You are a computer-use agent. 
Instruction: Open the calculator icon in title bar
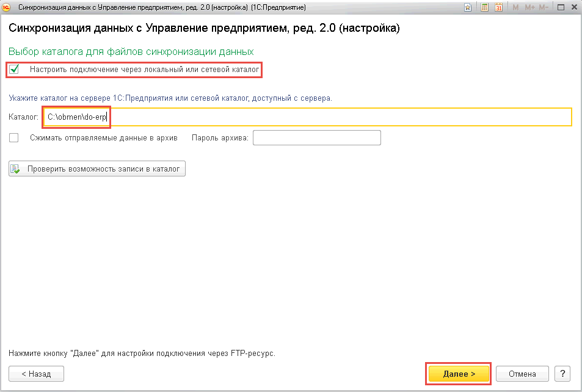coord(484,7)
